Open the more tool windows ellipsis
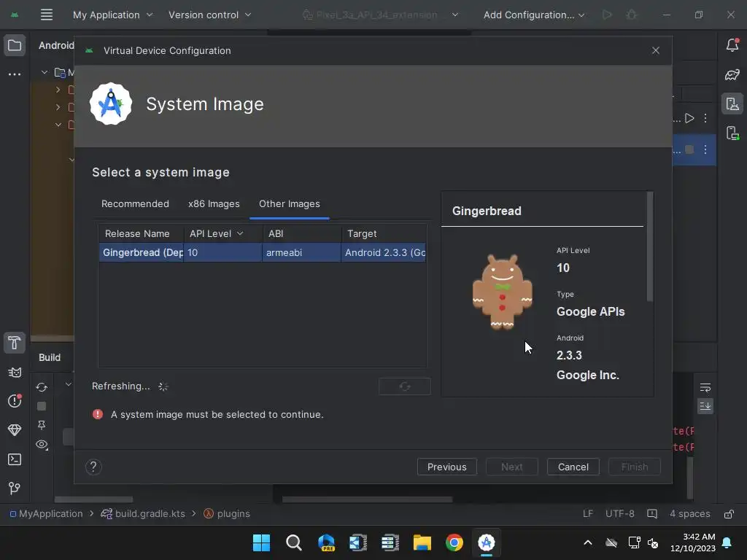747x560 pixels. [15, 74]
